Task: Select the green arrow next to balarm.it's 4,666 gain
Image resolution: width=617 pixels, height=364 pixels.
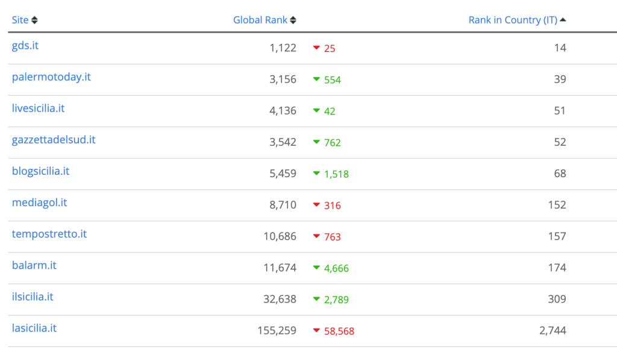Action: pos(318,268)
